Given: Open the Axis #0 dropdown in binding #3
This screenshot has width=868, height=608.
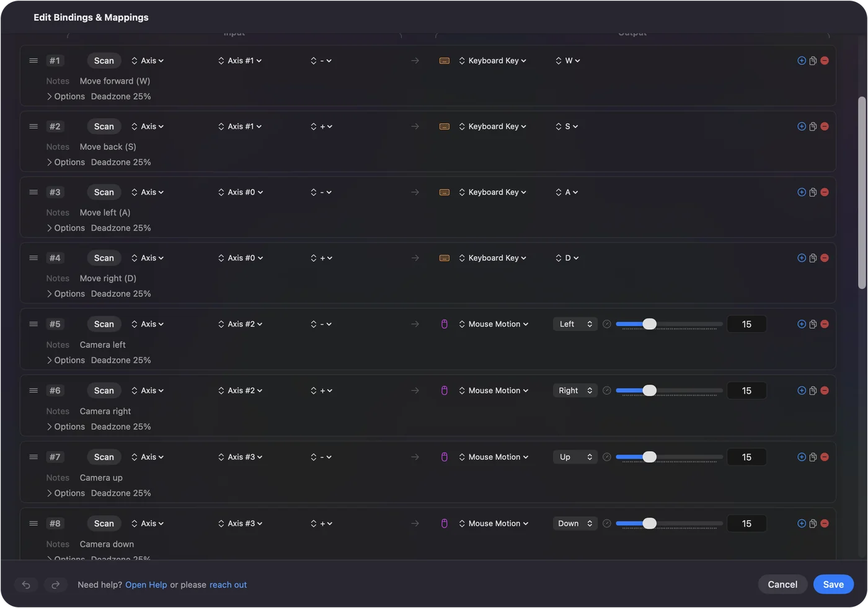Looking at the screenshot, I should coord(241,192).
